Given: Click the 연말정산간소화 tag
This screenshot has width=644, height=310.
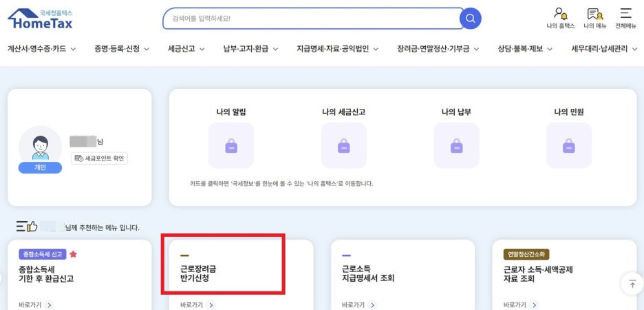Looking at the screenshot, I should tap(526, 254).
